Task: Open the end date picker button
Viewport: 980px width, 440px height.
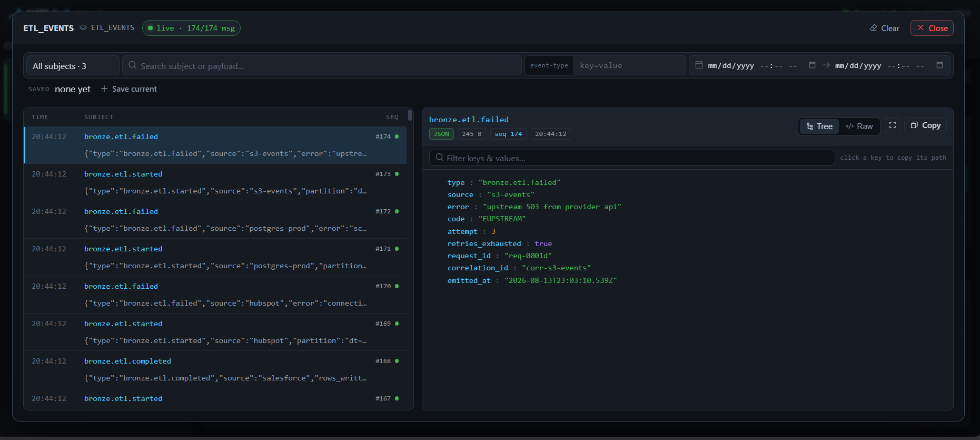Action: pyautogui.click(x=939, y=65)
